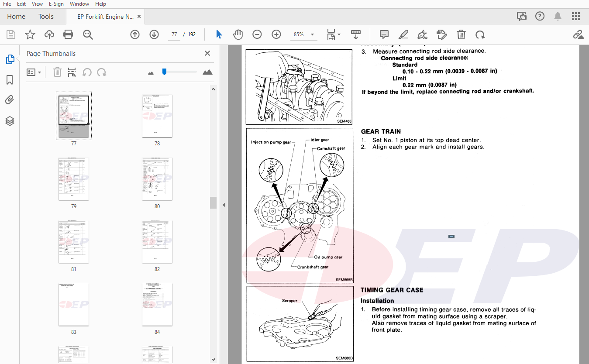This screenshot has height=364, width=589.
Task: Open thumbnail options dropdown menu
Action: pos(34,72)
